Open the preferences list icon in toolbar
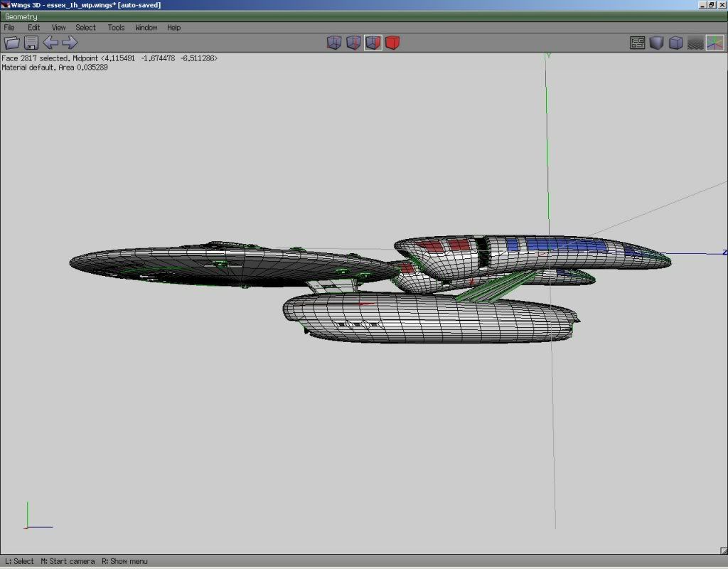This screenshot has width=728, height=569. point(638,43)
